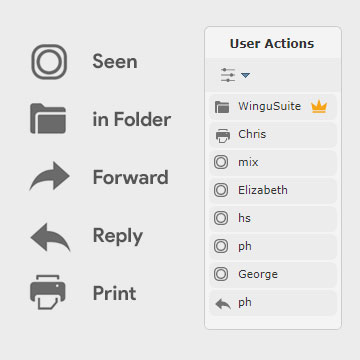This screenshot has width=360, height=360.
Task: Click the User Actions panel header
Action: [272, 44]
